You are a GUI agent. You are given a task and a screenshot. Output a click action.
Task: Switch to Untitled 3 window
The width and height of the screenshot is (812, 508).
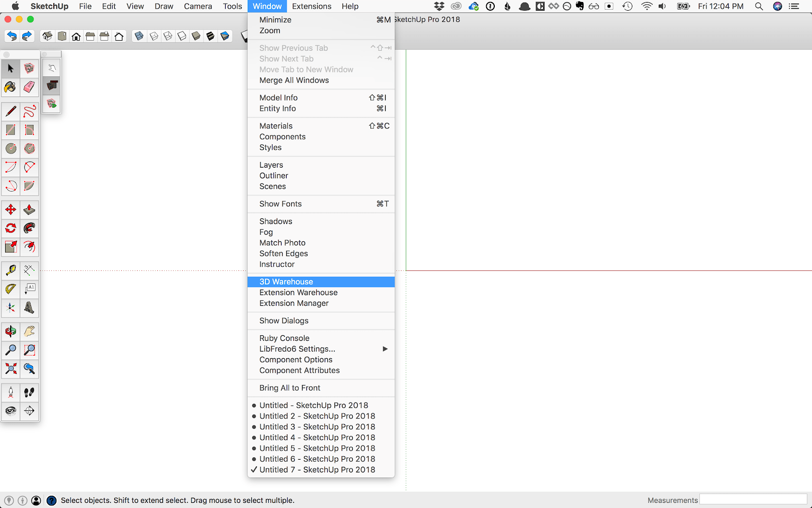tap(321, 427)
